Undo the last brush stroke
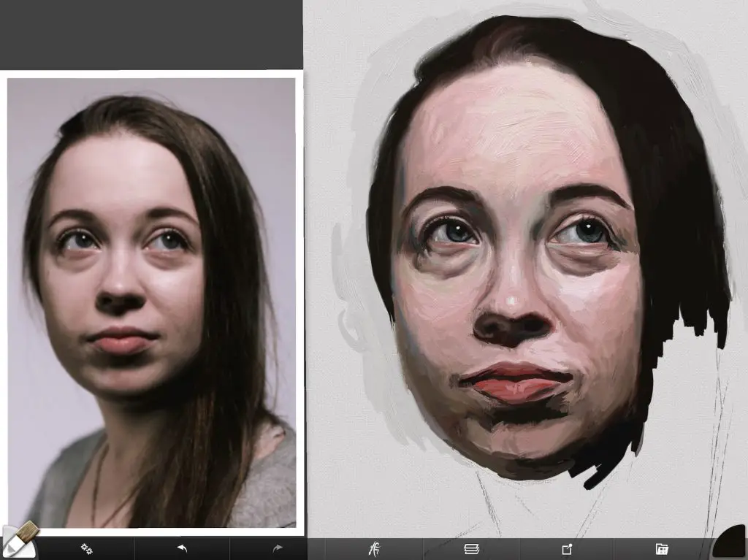Screen dimensions: 748x560 (182, 548)
